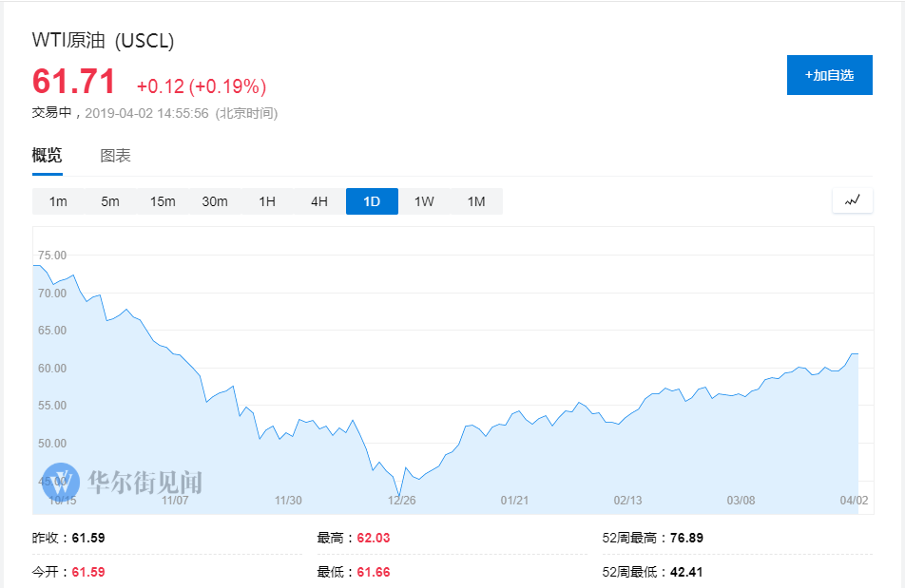
Task: Click the chart type line icon
Action: 852,200
